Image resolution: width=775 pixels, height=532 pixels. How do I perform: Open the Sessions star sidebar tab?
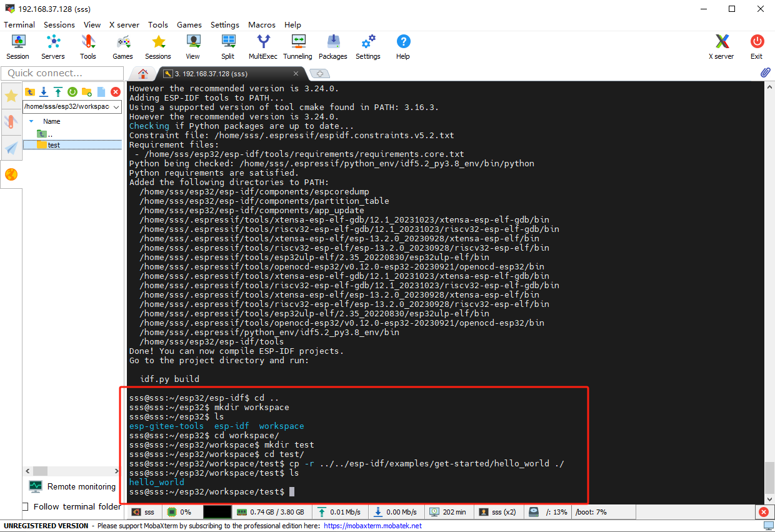pyautogui.click(x=11, y=96)
